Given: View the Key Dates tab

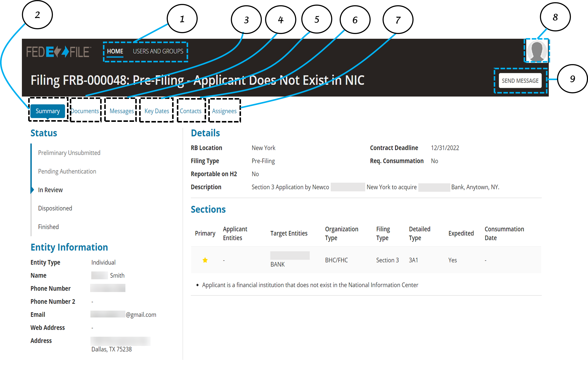Looking at the screenshot, I should [157, 111].
